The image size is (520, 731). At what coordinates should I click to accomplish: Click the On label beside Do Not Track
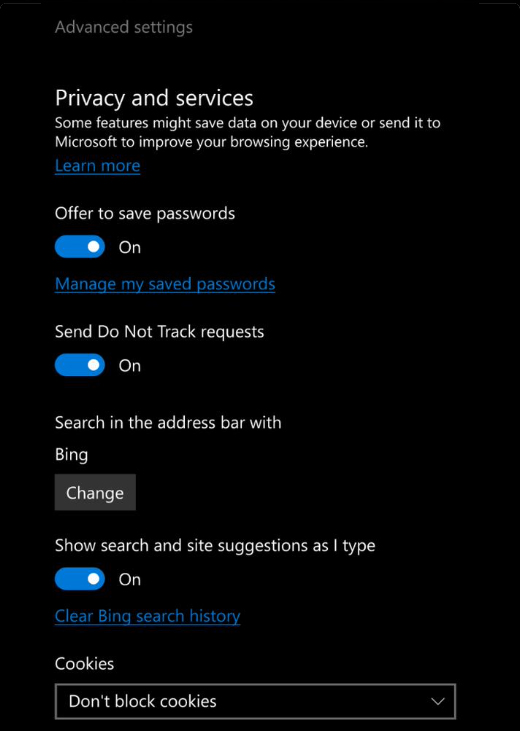click(130, 366)
